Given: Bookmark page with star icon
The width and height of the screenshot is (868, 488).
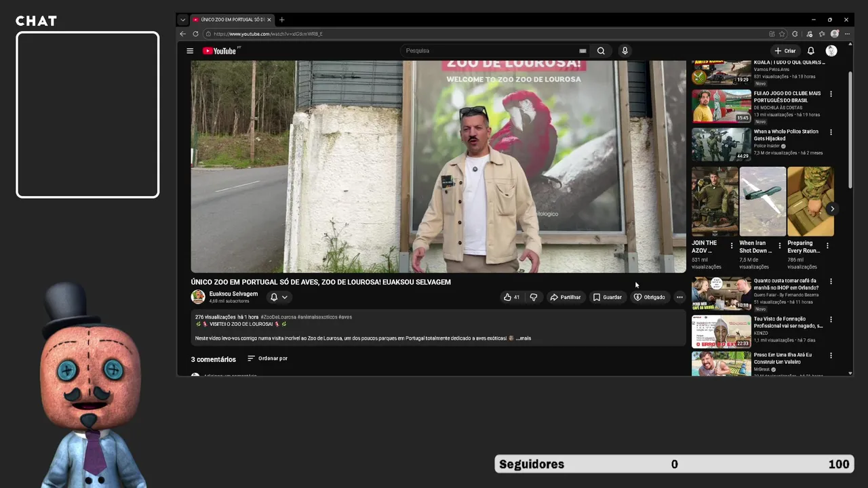Looking at the screenshot, I should 782,34.
